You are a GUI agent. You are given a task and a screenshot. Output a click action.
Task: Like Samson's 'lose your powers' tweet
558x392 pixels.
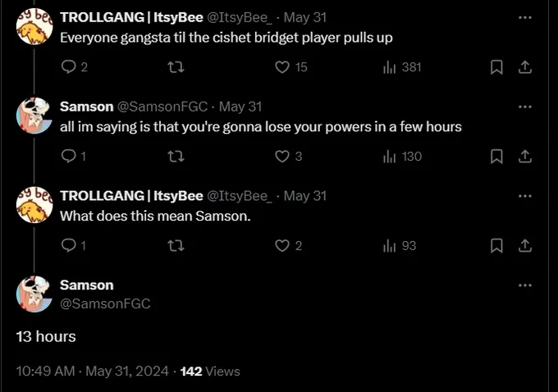289,156
